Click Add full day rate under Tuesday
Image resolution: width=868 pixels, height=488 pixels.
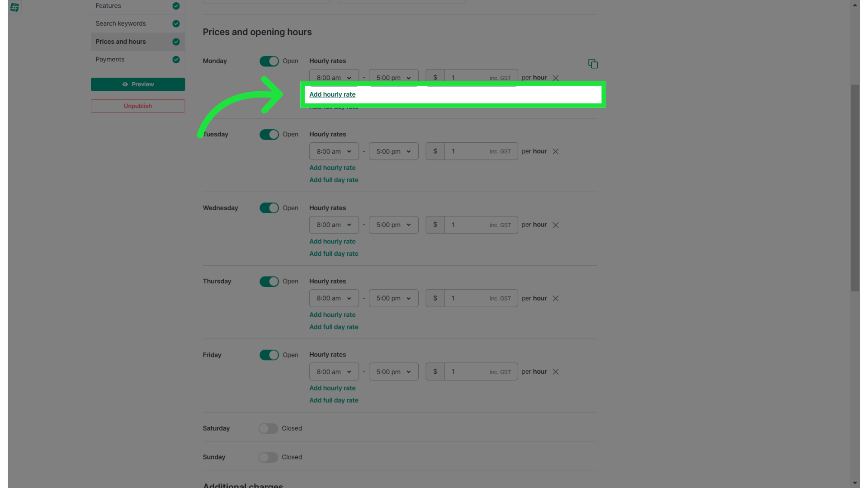[x=334, y=180]
